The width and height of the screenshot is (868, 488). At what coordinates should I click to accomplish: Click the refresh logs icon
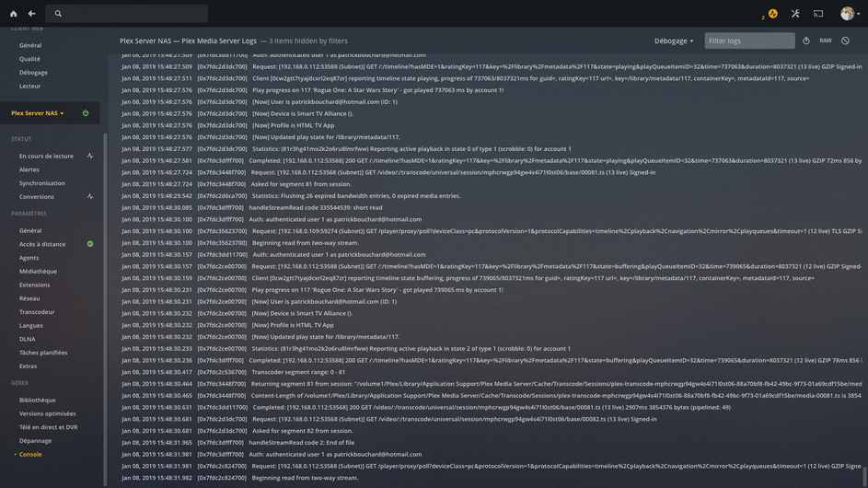[806, 41]
